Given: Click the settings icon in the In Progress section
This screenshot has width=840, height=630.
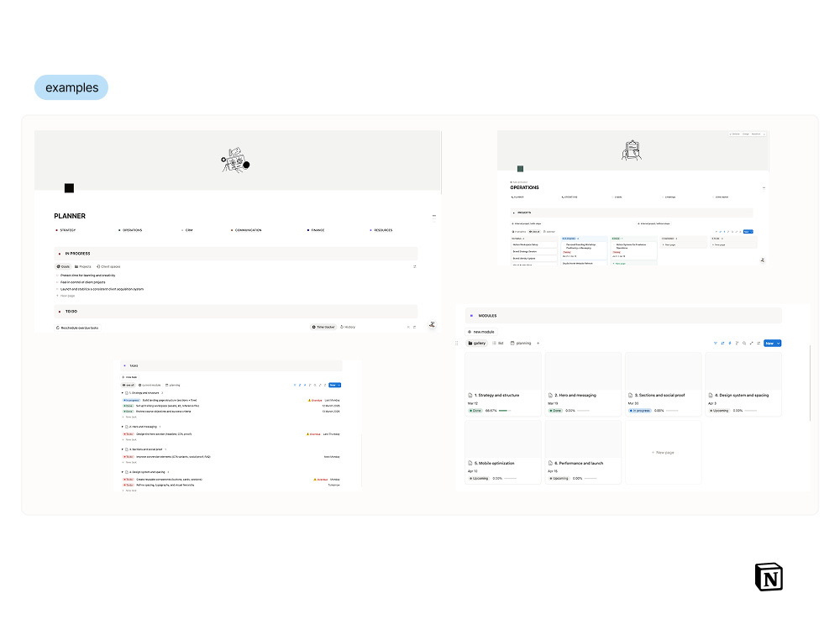Looking at the screenshot, I should (415, 267).
